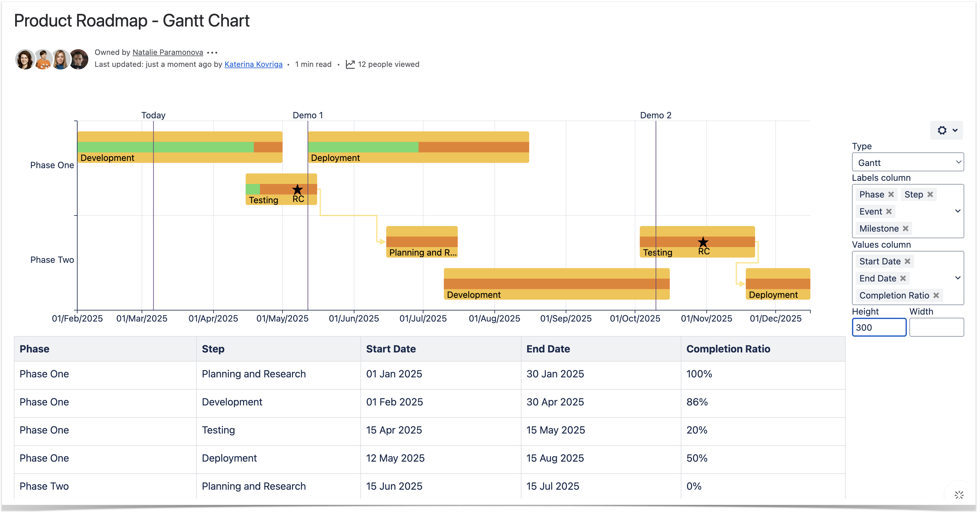Open the gear settings menu

(x=946, y=130)
